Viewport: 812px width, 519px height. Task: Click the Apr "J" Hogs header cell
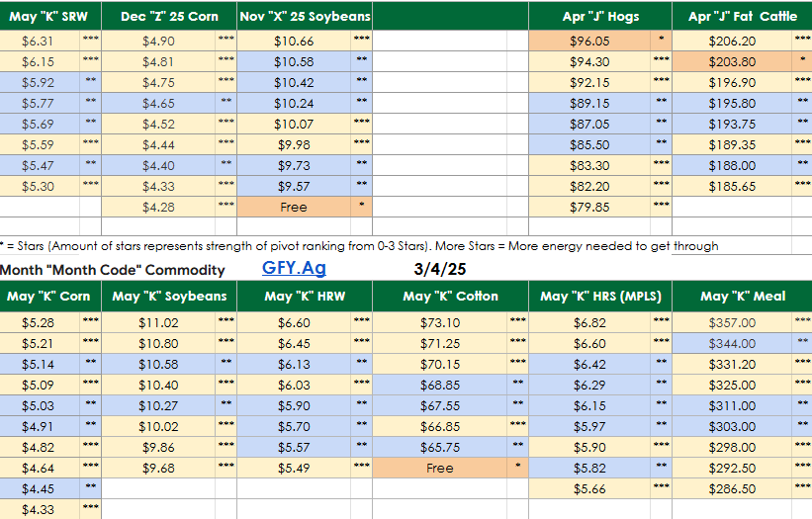pyautogui.click(x=602, y=17)
